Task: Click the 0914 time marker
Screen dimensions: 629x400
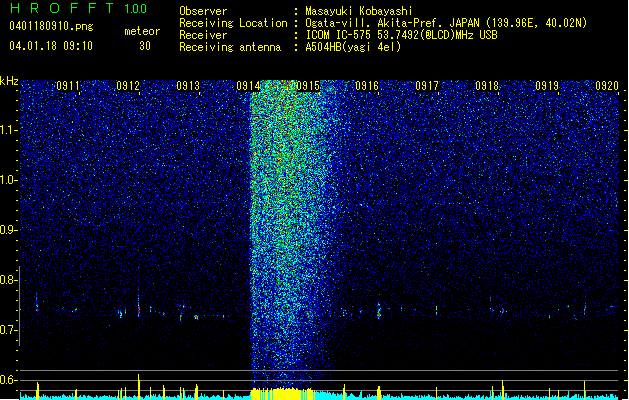Action: click(x=248, y=86)
